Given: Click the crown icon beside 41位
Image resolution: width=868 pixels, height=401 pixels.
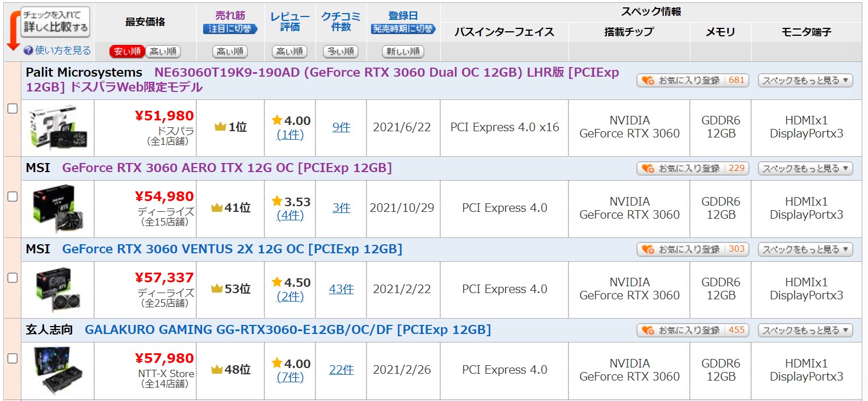Looking at the screenshot, I should (x=217, y=208).
